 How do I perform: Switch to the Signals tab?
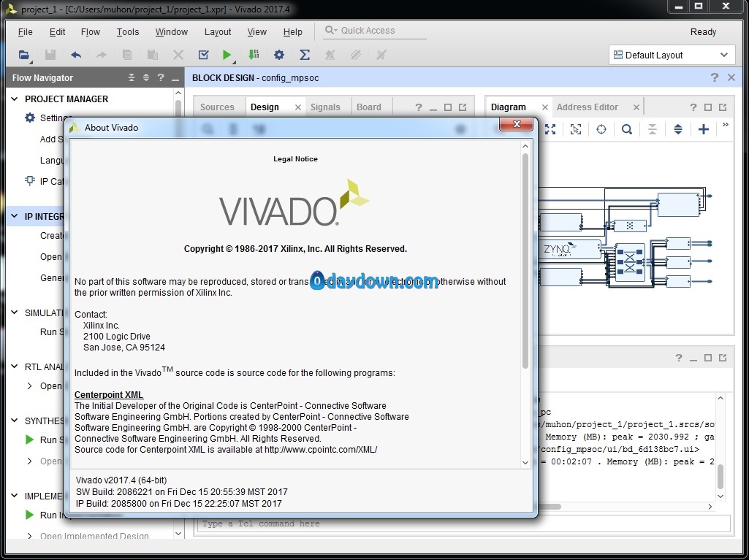[325, 107]
